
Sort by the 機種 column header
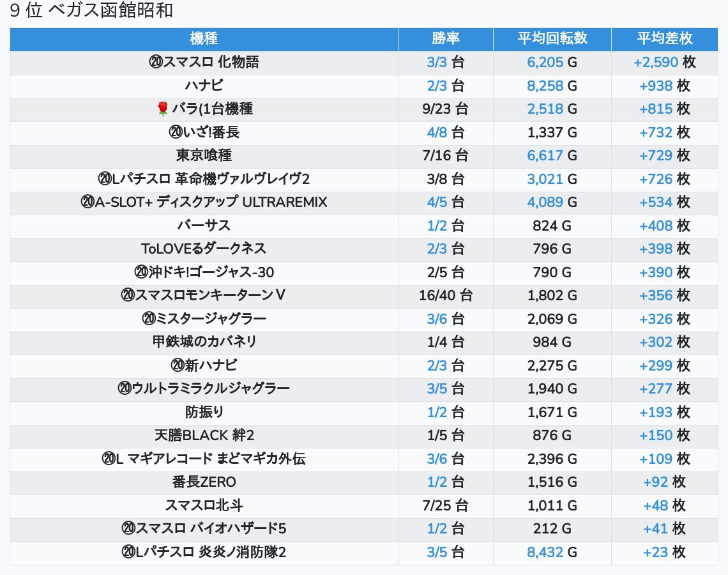pos(204,39)
